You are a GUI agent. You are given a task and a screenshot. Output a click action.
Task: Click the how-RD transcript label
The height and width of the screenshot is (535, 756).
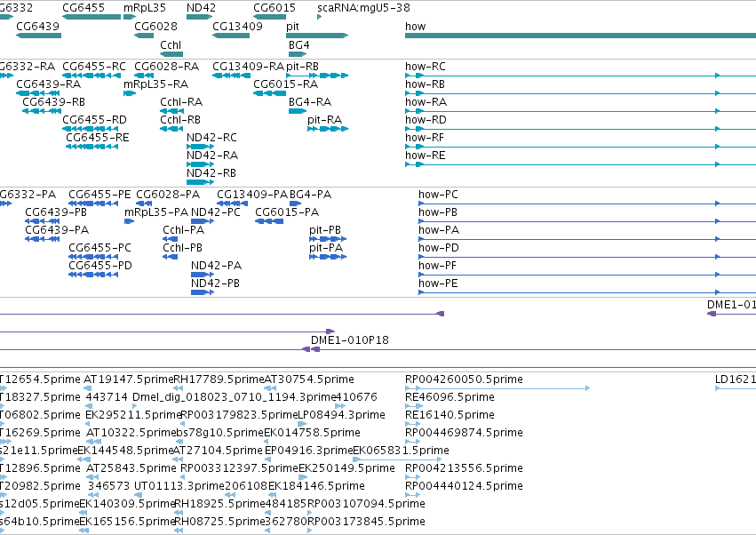(x=426, y=120)
